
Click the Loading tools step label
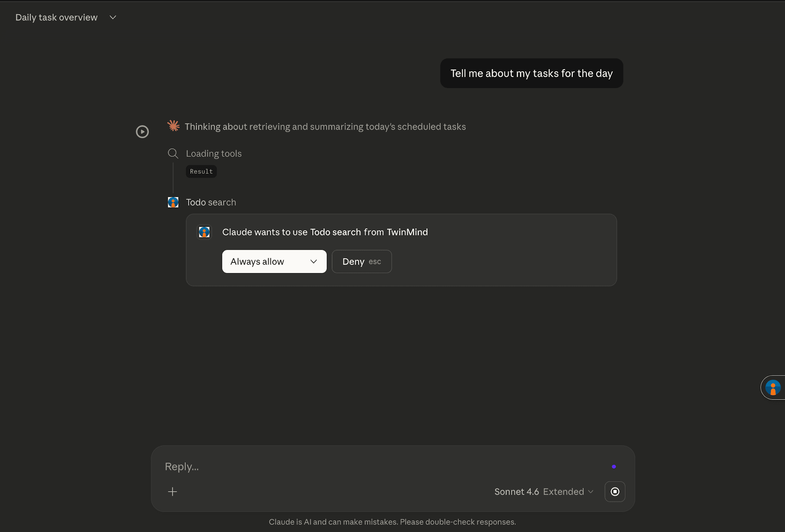pos(214,154)
